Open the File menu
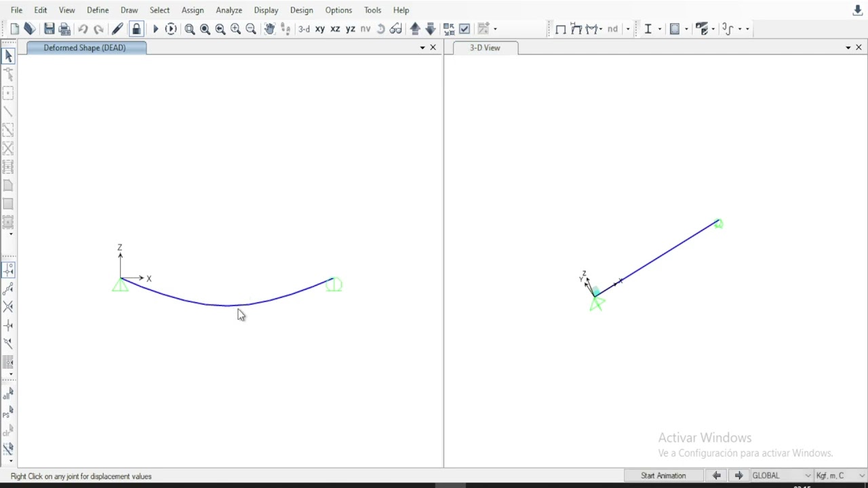This screenshot has height=488, width=868. pos(16,10)
